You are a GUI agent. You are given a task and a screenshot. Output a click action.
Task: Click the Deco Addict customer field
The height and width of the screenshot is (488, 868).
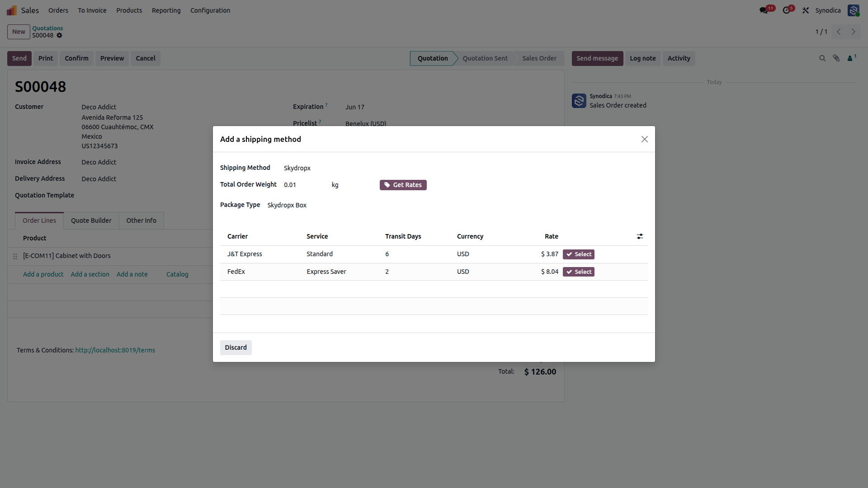[99, 107]
